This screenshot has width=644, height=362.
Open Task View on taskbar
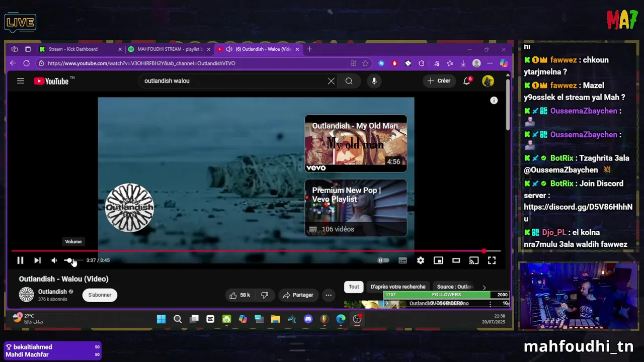(194, 319)
